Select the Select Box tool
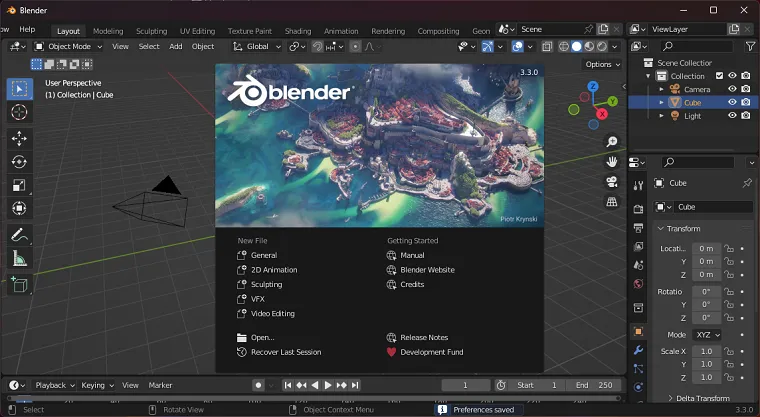760x417 pixels. 19,89
